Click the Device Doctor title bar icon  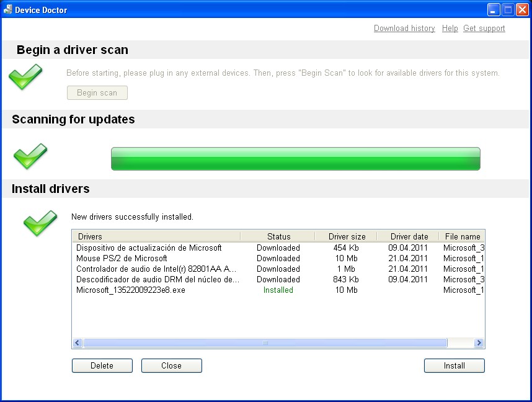pos(8,9)
